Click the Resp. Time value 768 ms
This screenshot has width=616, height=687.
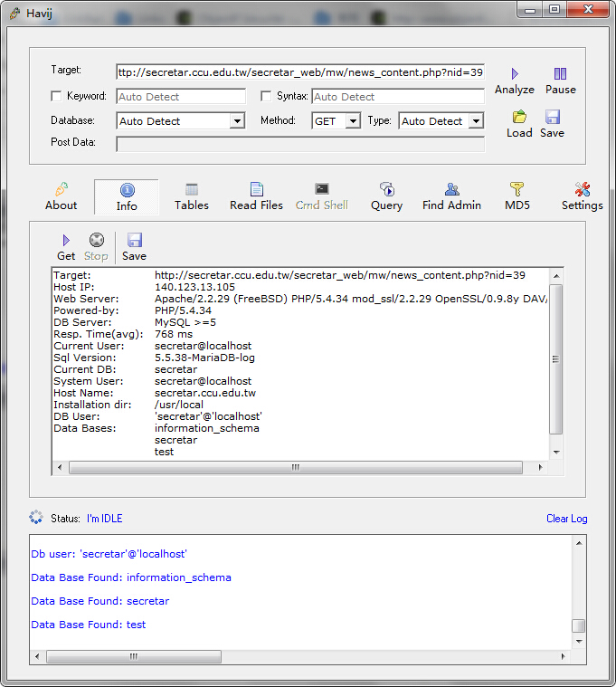[x=174, y=334]
